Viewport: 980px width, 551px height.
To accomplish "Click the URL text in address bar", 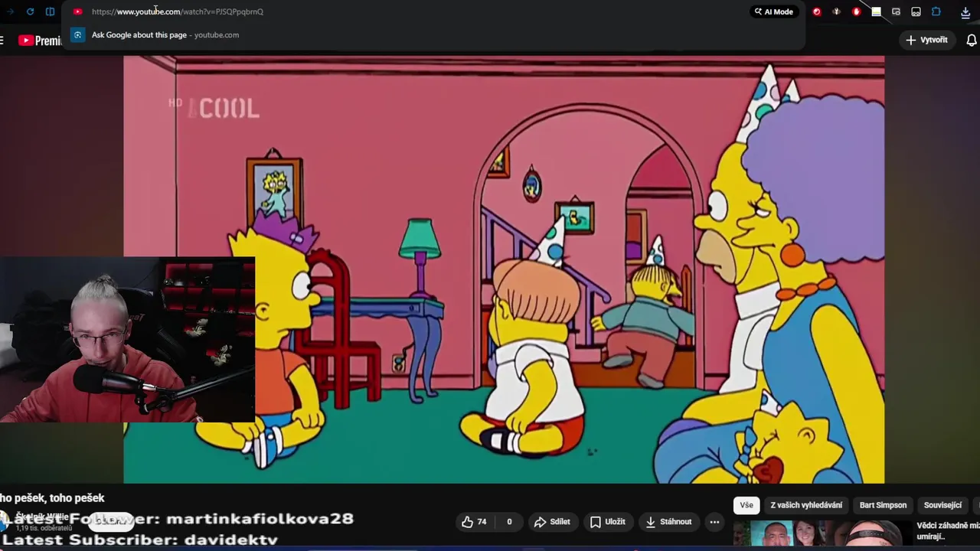I will pos(178,11).
